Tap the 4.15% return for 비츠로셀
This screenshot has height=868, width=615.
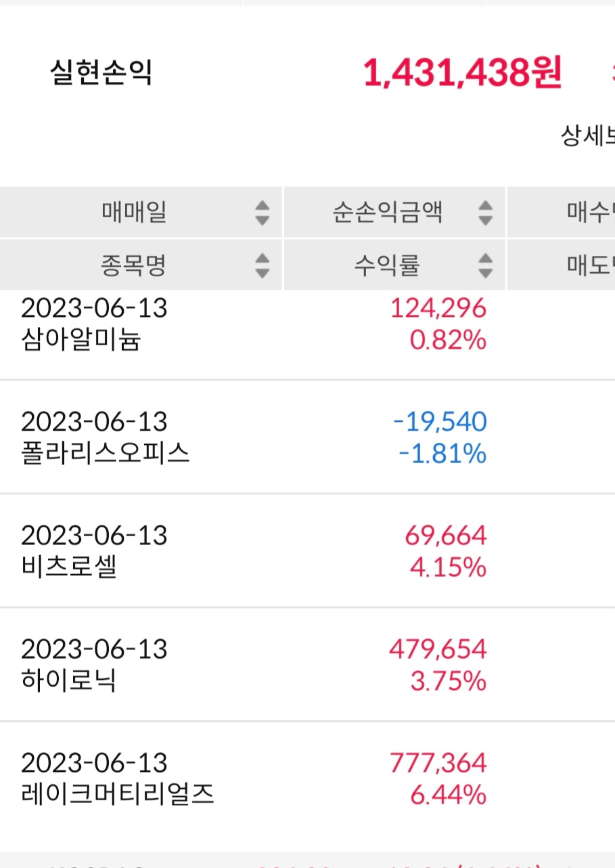tap(448, 567)
